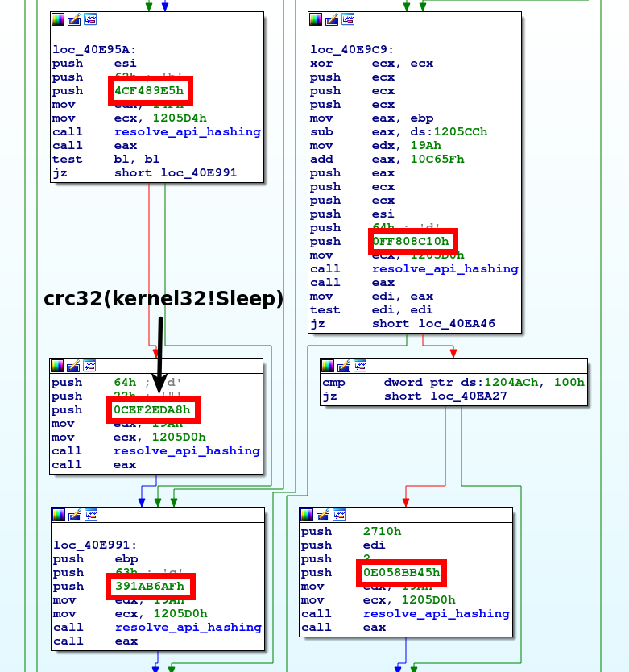Select 'mov eax, ebp' instruction
629x672 pixels.
tap(372, 118)
